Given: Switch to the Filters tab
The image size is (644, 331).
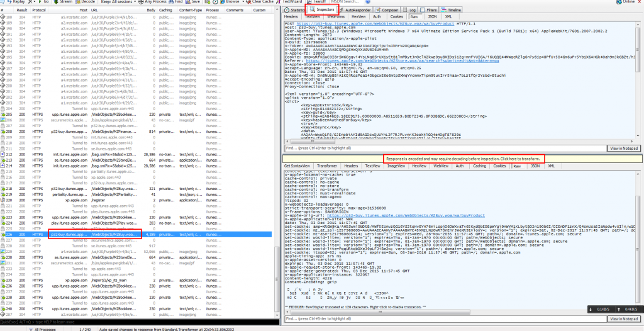Looking at the screenshot, I should tap(431, 10).
